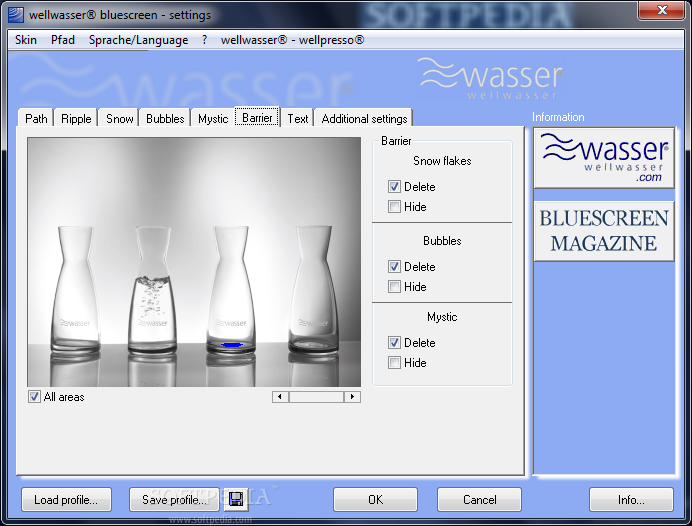
Task: Switch to the Mystic tab
Action: [x=213, y=119]
